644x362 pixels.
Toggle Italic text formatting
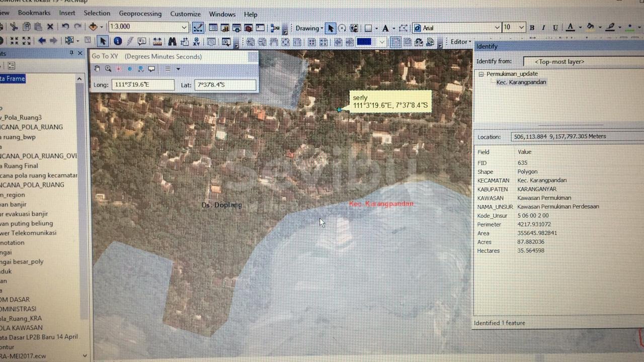coord(543,28)
